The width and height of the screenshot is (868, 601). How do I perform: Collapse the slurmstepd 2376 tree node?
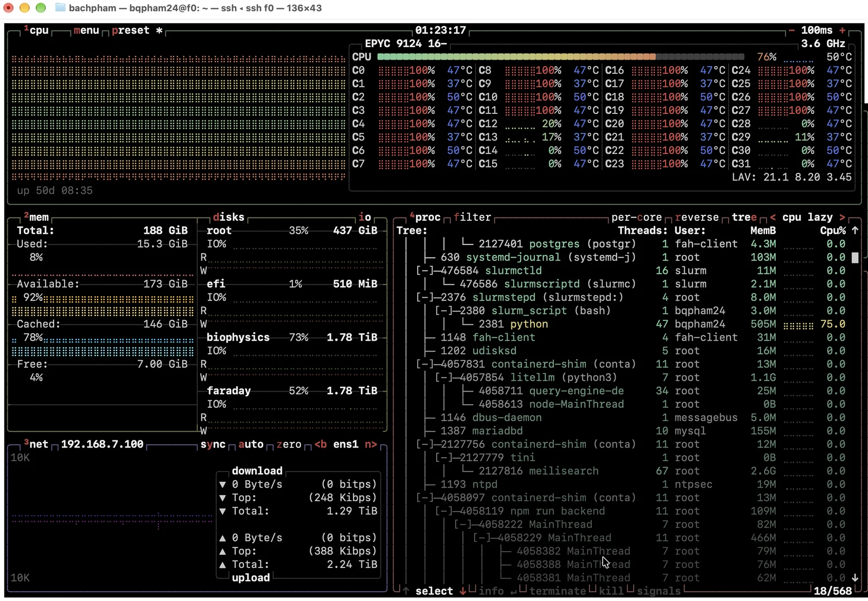click(425, 297)
